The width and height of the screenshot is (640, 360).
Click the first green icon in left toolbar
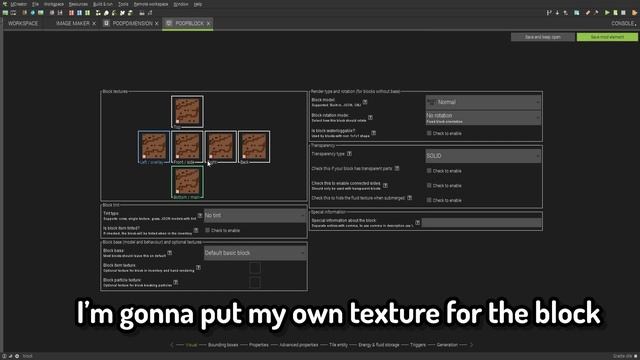[x=5, y=13]
